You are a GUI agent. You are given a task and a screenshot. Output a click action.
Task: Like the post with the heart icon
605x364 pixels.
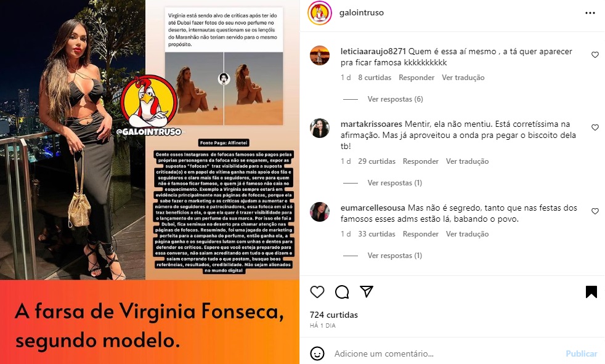317,292
